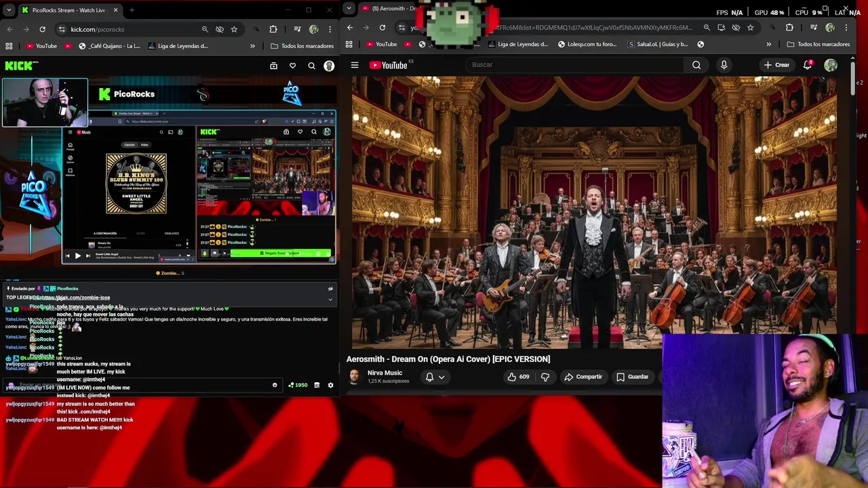Open YouTube account avatar menu
This screenshot has height=488, width=868.
click(831, 65)
